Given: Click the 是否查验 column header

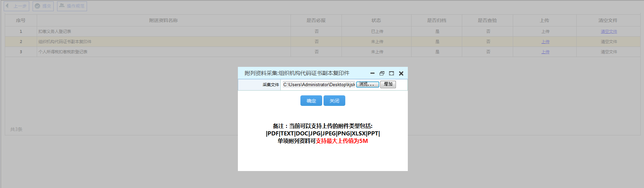Looking at the screenshot, I should pyautogui.click(x=487, y=20).
